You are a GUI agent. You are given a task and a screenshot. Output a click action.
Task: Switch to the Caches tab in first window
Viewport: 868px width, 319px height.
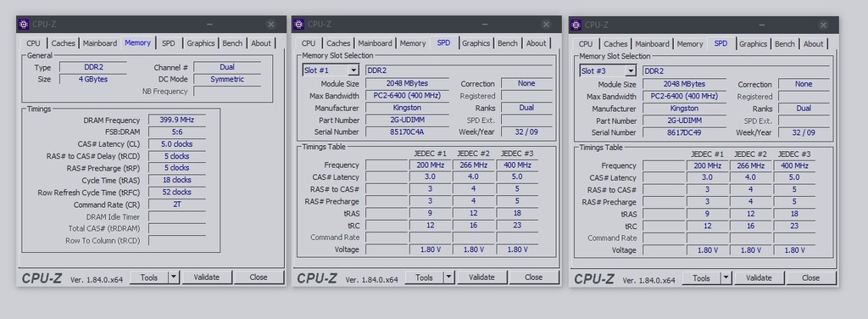coord(63,43)
